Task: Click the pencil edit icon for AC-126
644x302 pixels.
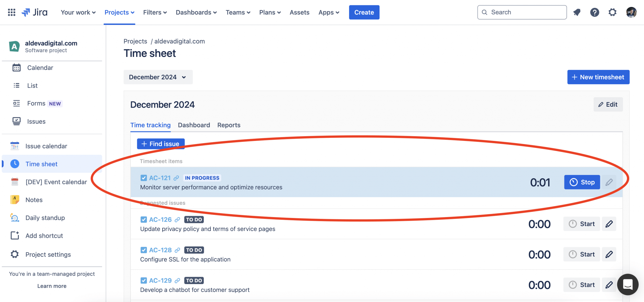Action: coord(609,224)
